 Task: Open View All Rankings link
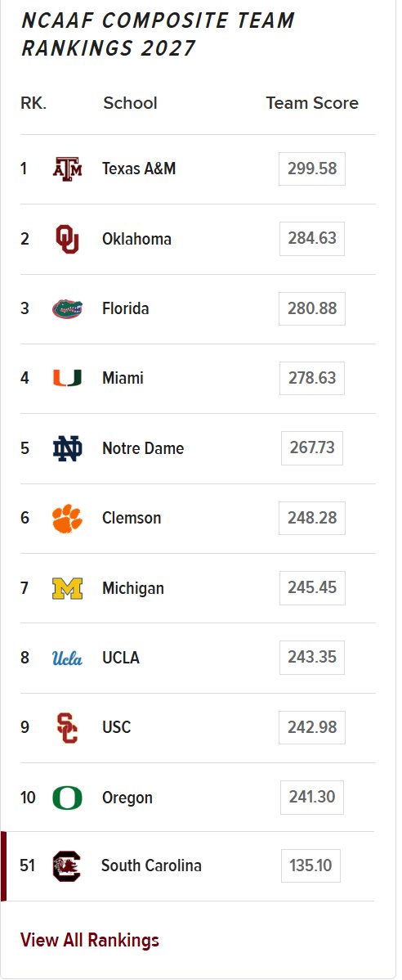click(90, 940)
